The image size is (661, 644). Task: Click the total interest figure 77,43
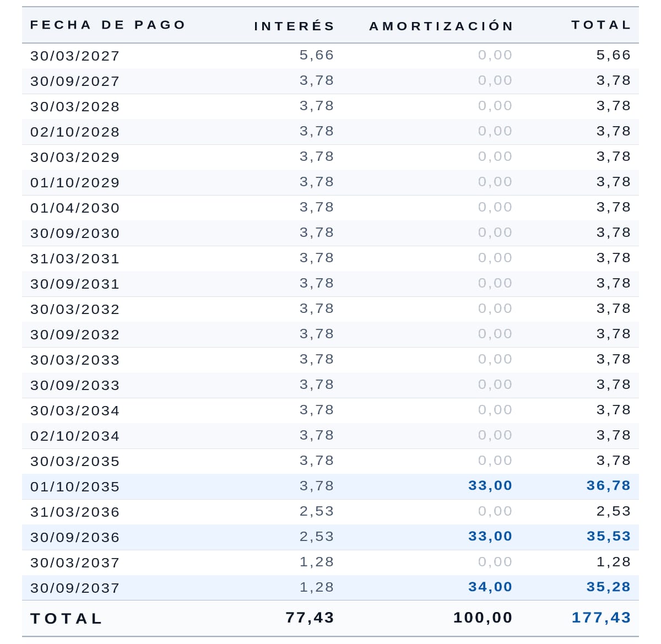point(310,618)
